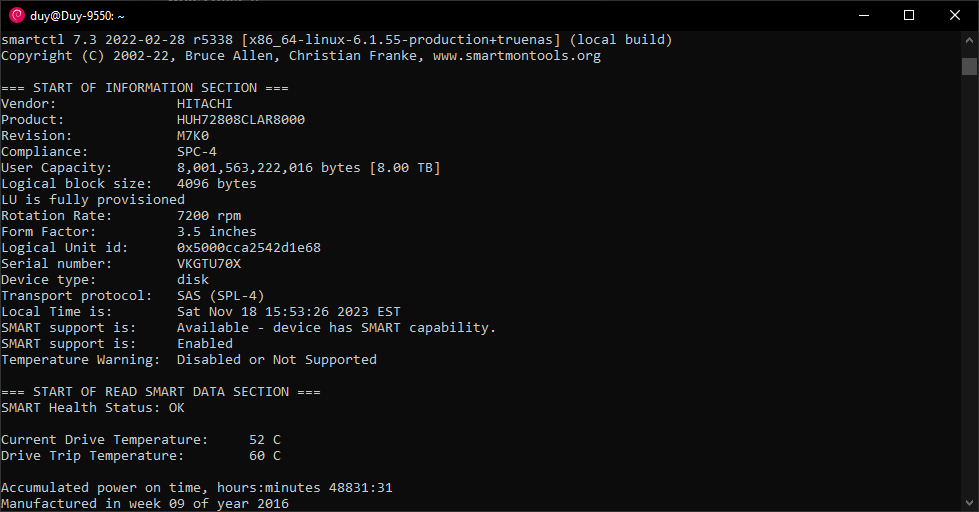
Task: Click the scrollbar up arrow
Action: click(x=969, y=40)
